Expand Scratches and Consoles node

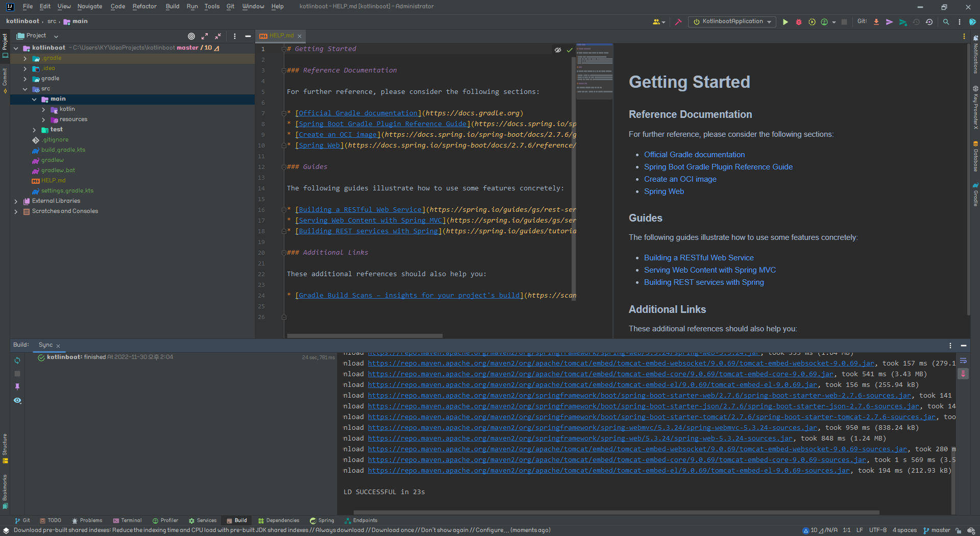click(x=16, y=211)
